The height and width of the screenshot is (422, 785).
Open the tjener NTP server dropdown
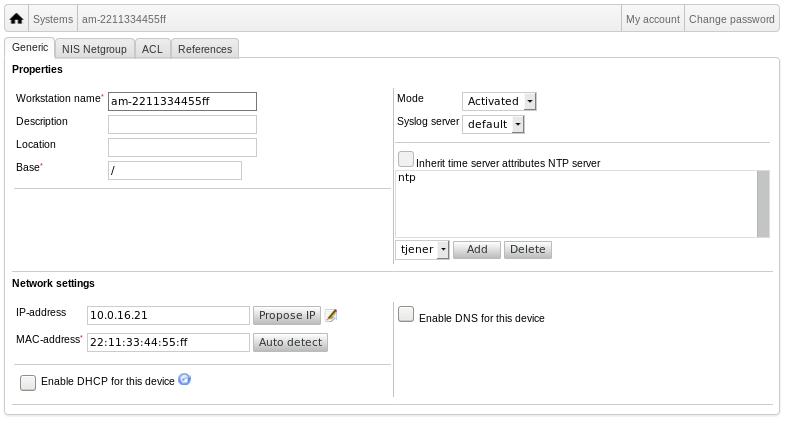coord(423,250)
